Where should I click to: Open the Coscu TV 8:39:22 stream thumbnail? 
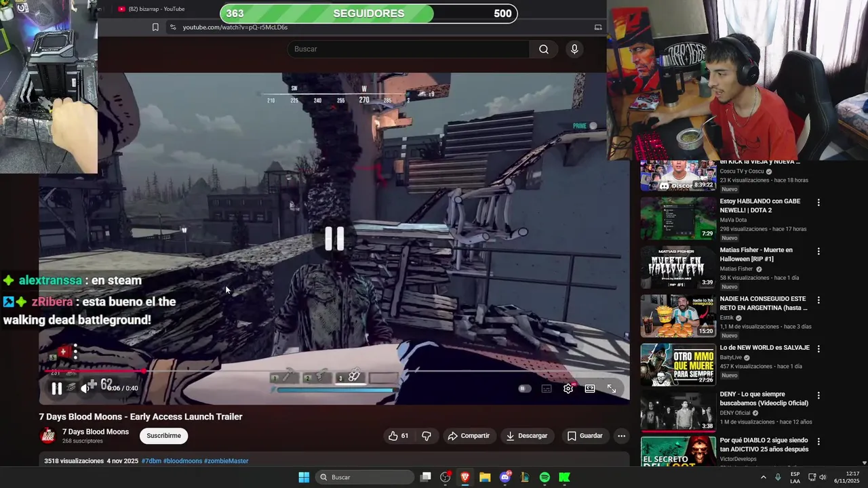(678, 176)
